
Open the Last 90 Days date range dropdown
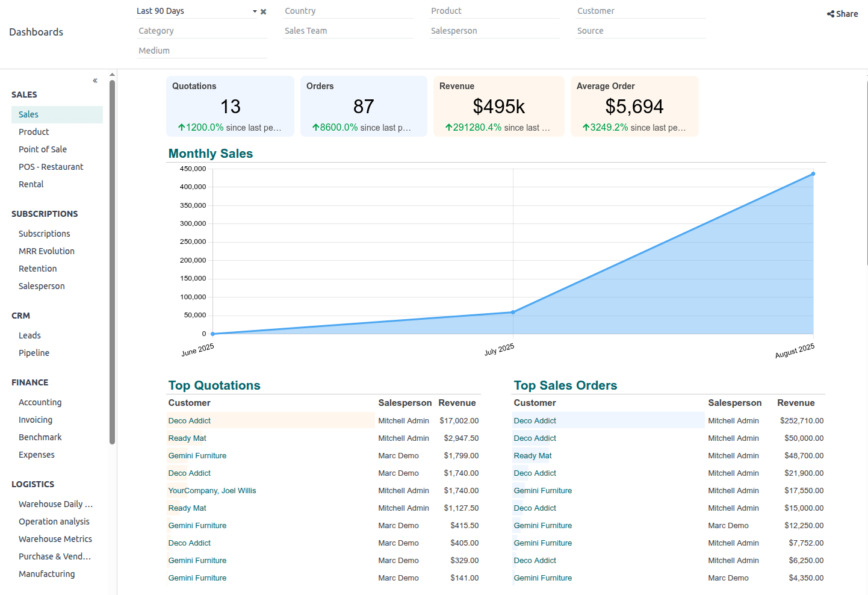[x=255, y=11]
